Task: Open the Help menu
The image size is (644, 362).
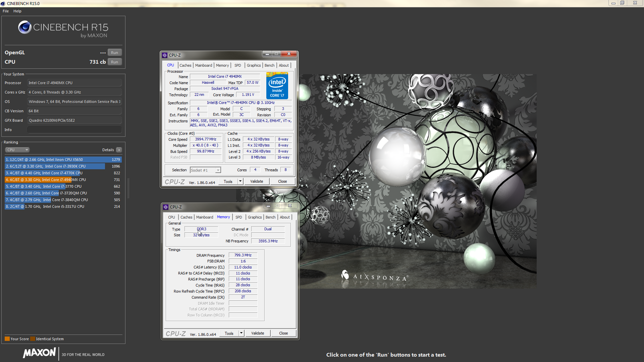Action: 17,11
